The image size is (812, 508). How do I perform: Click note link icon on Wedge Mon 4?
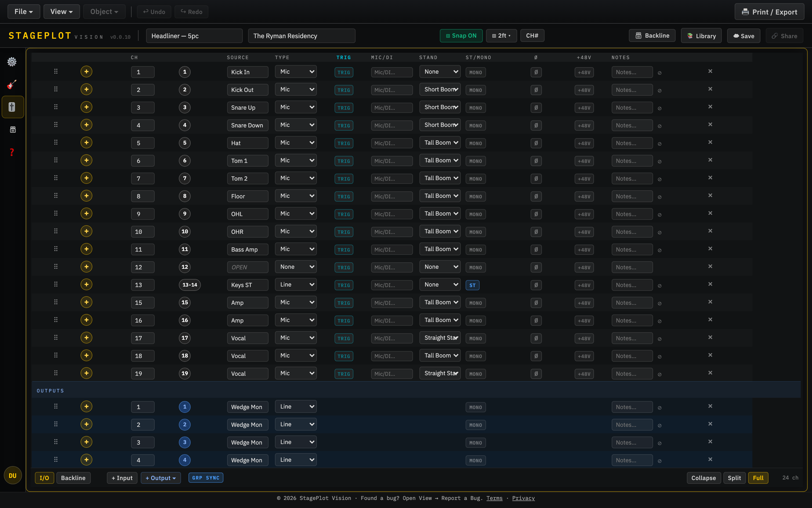pyautogui.click(x=660, y=461)
